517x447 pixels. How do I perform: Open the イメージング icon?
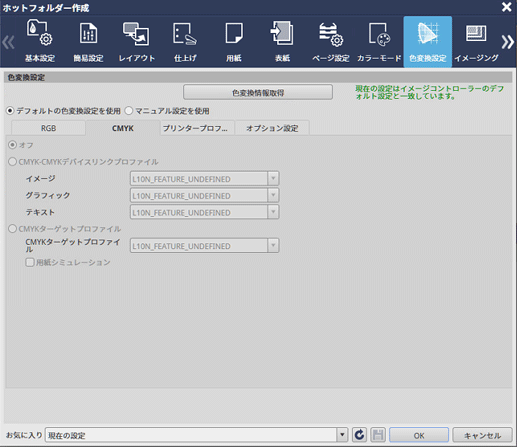tap(476, 41)
